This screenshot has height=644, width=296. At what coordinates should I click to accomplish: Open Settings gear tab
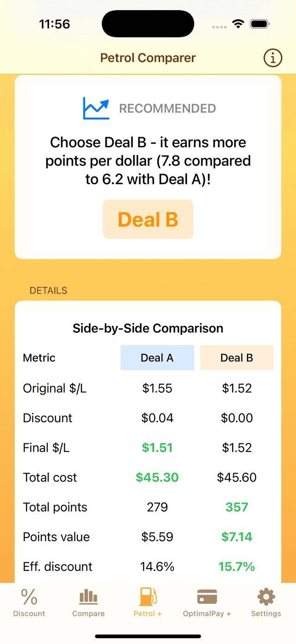pyautogui.click(x=266, y=603)
